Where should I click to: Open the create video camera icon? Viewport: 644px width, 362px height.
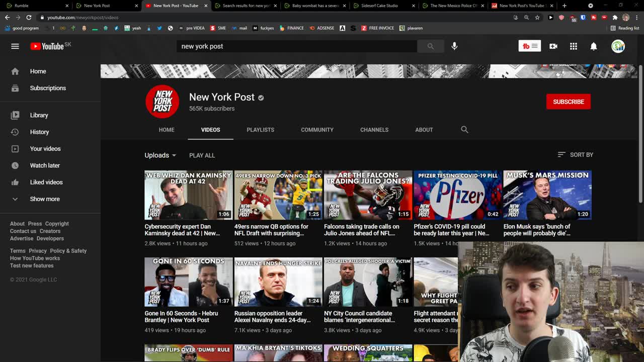click(553, 46)
